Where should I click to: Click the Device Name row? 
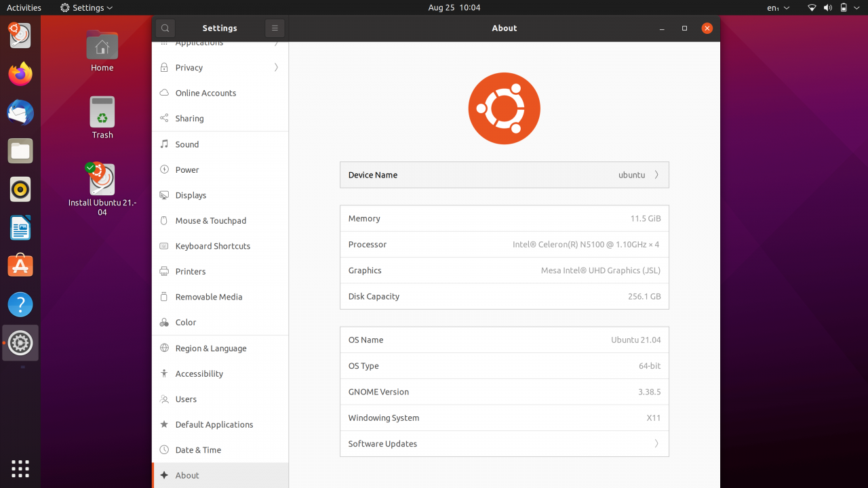pyautogui.click(x=505, y=175)
